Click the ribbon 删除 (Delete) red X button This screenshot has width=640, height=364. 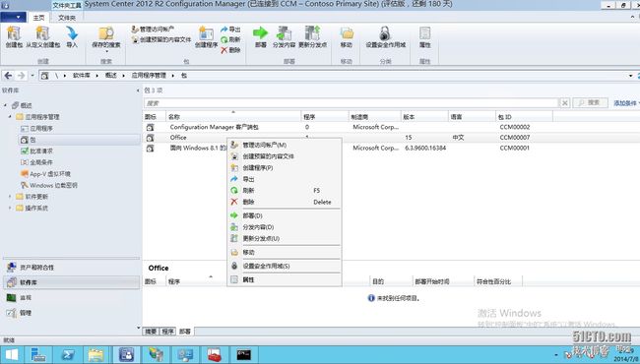[230, 50]
